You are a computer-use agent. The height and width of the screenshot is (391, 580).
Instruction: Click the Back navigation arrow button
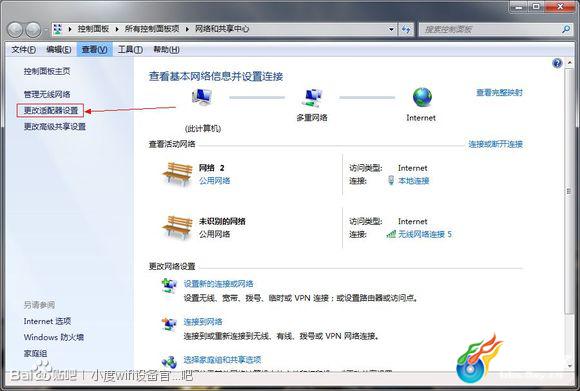(x=15, y=30)
